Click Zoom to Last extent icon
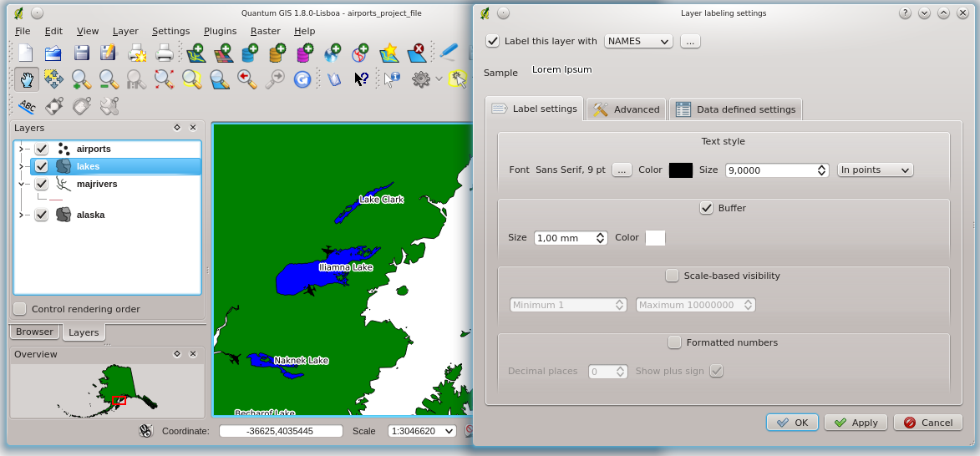This screenshot has width=980, height=456. [x=246, y=79]
